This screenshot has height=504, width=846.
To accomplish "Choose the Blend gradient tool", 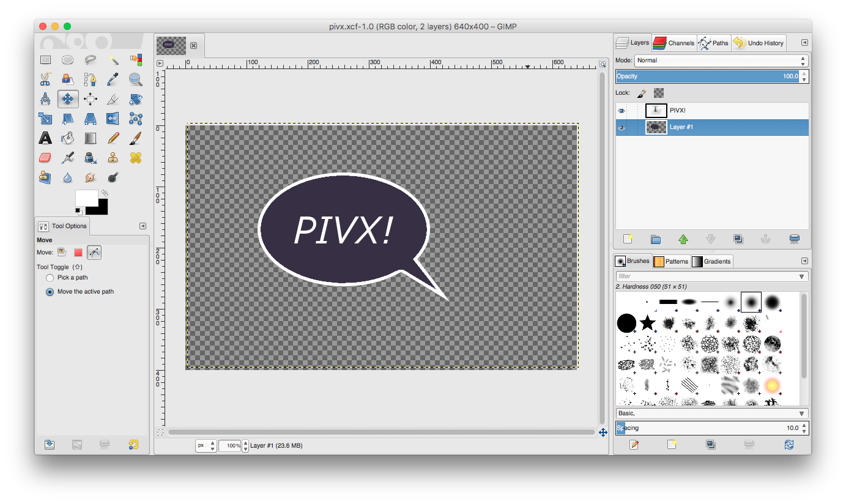I will 91,138.
